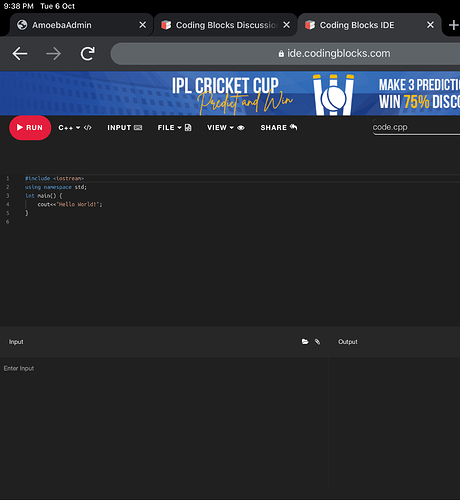The width and height of the screenshot is (460, 500).
Task: Click the browser forward arrow
Action: click(53, 54)
